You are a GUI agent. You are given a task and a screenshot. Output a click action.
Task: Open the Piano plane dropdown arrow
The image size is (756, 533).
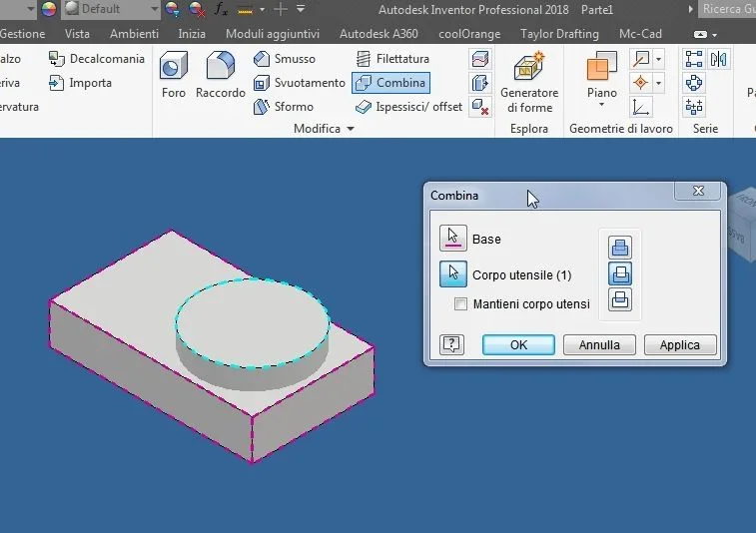pyautogui.click(x=602, y=104)
